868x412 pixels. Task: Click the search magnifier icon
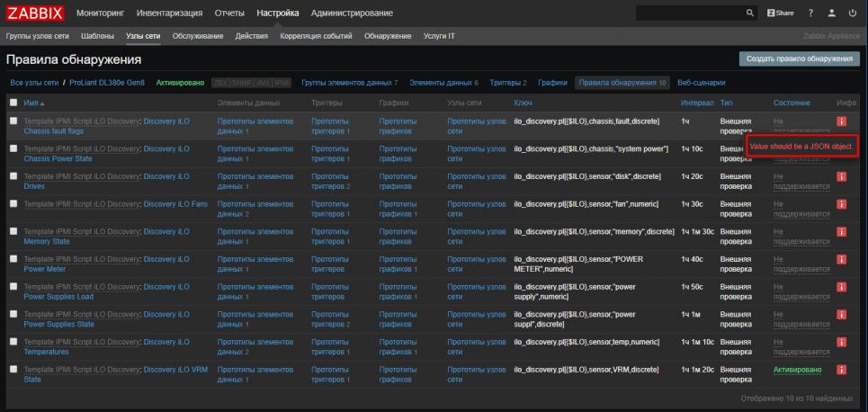(750, 13)
